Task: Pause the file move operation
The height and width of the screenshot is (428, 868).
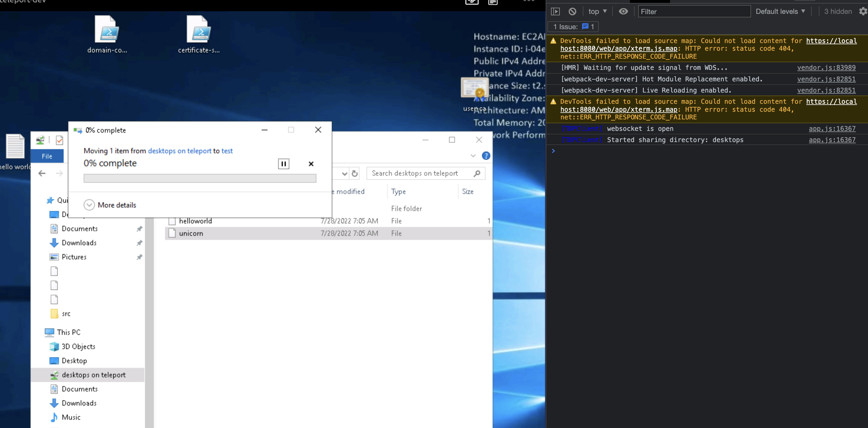Action: point(283,164)
